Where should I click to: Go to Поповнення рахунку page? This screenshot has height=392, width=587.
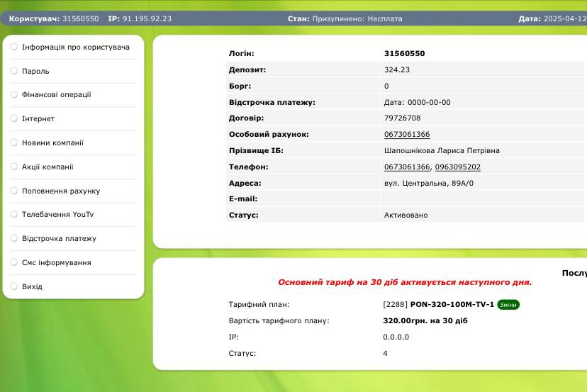(61, 191)
